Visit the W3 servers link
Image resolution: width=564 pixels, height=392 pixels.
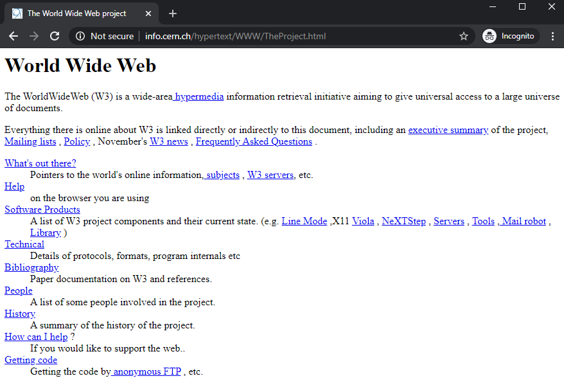pos(270,175)
